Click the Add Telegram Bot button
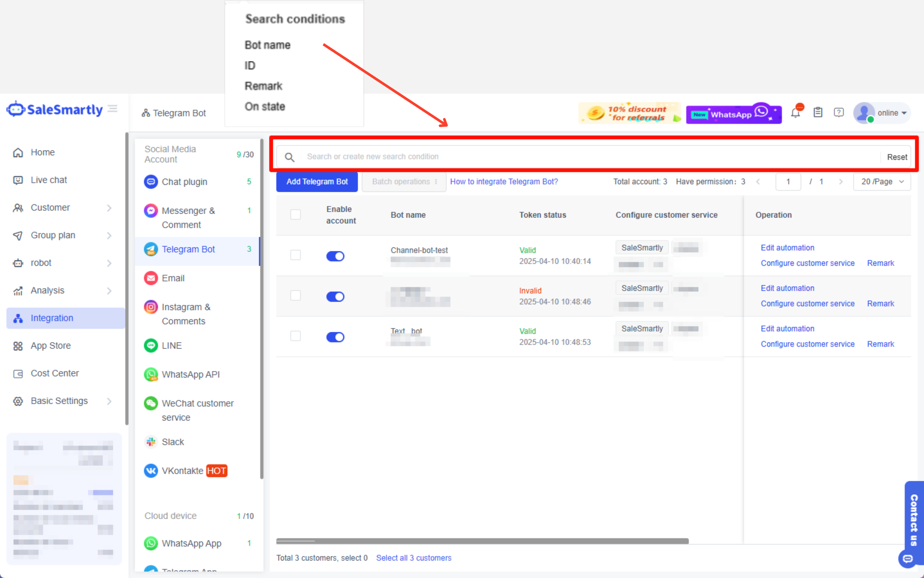The image size is (924, 578). click(x=317, y=182)
